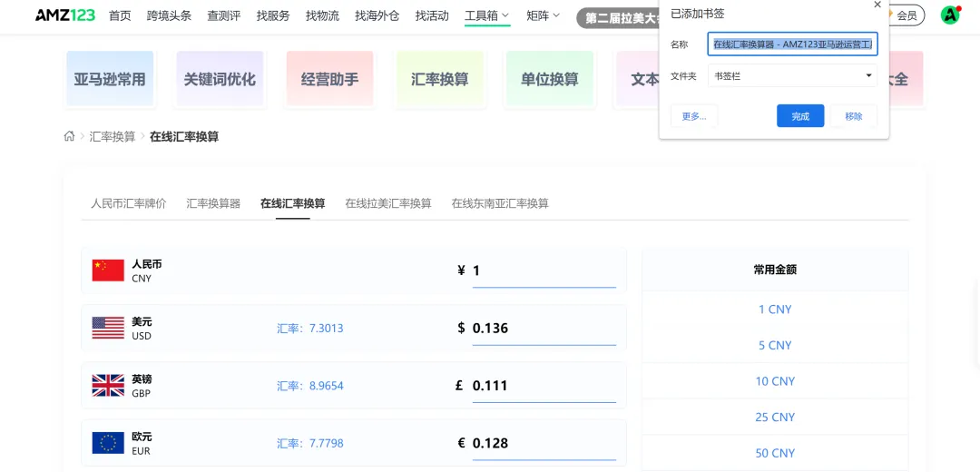The height and width of the screenshot is (472, 980).
Task: Open the 经营助手 category card
Action: pos(330,79)
